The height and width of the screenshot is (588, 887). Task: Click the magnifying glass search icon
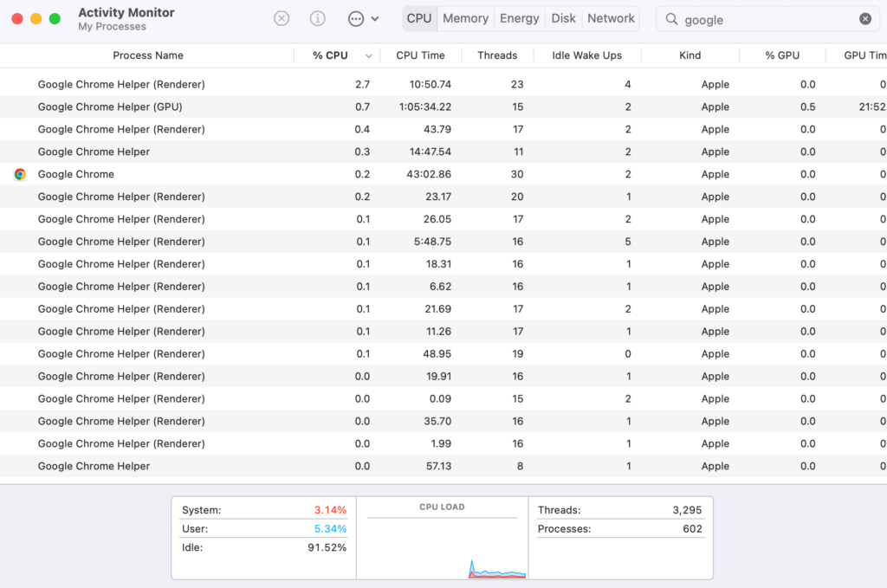point(672,19)
